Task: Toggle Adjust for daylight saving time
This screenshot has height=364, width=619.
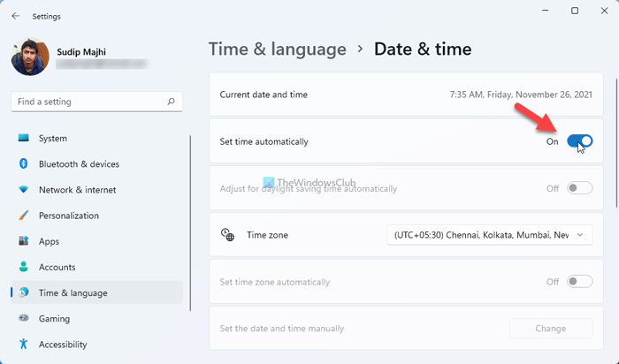Action: [x=579, y=188]
